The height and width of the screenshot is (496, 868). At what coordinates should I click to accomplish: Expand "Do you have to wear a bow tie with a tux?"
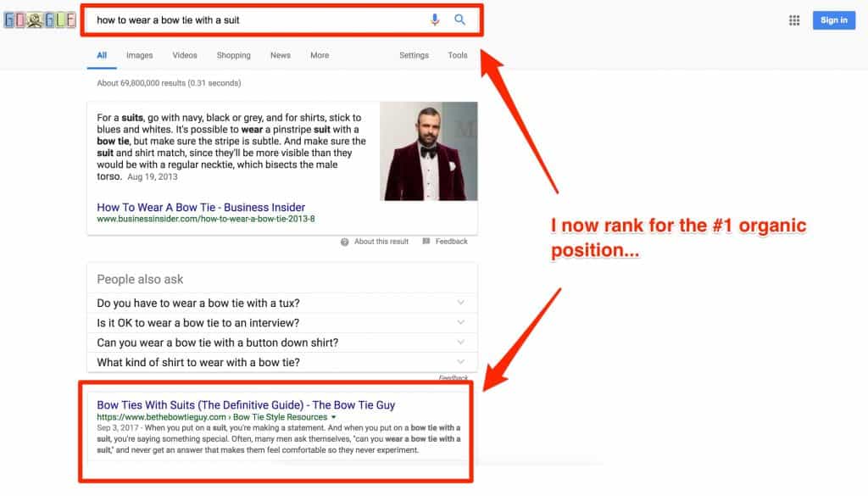pyautogui.click(x=281, y=303)
